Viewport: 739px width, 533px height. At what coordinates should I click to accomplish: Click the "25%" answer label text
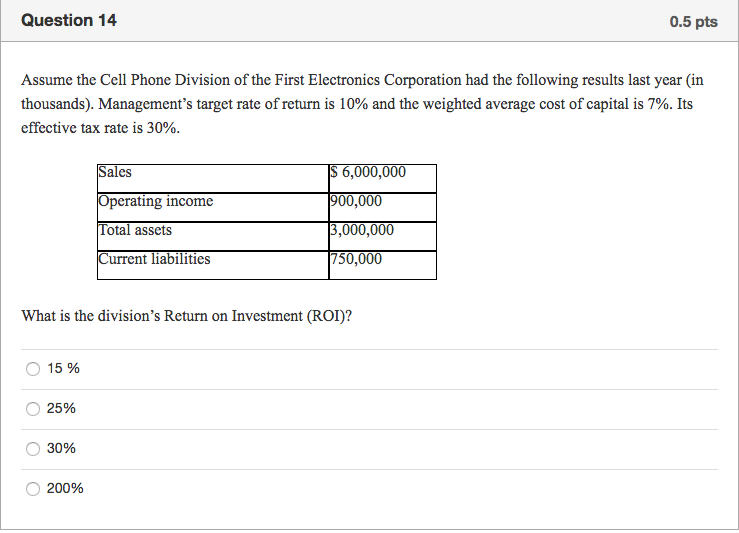(61, 409)
